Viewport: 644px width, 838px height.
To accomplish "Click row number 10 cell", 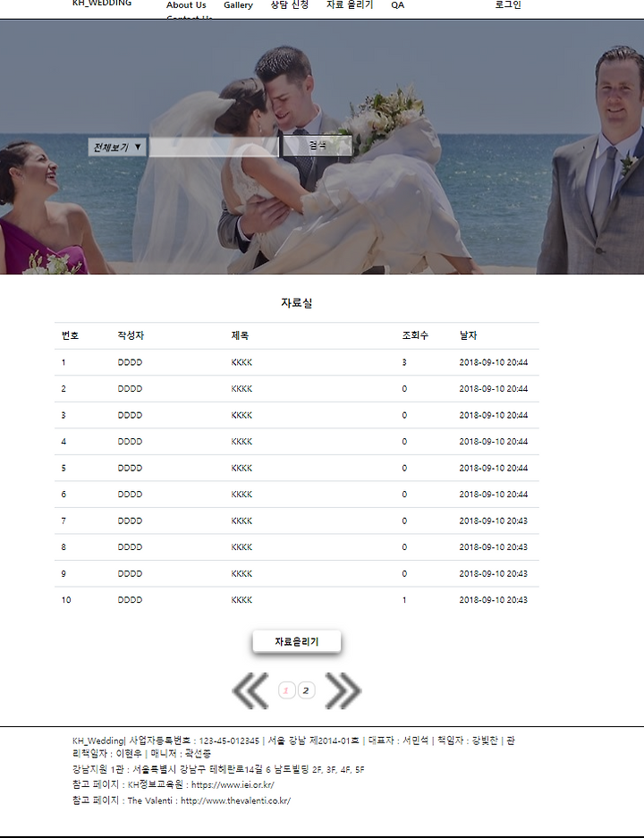I will 65,600.
